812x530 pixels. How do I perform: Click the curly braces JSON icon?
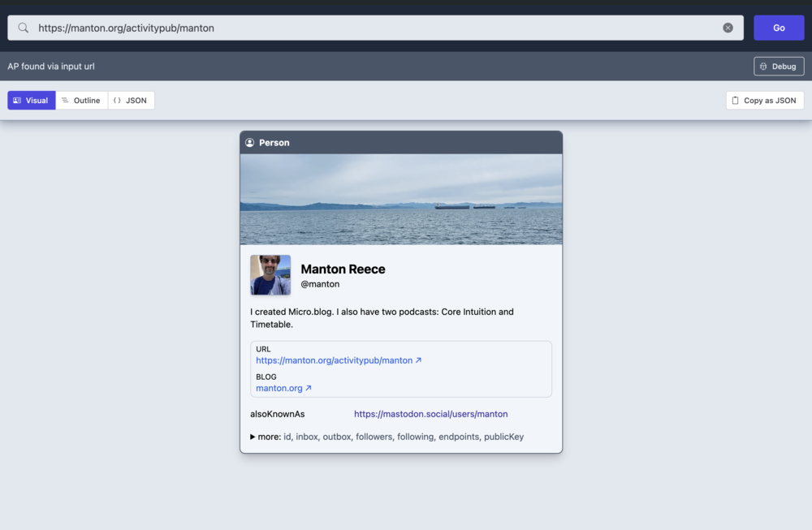click(x=117, y=101)
